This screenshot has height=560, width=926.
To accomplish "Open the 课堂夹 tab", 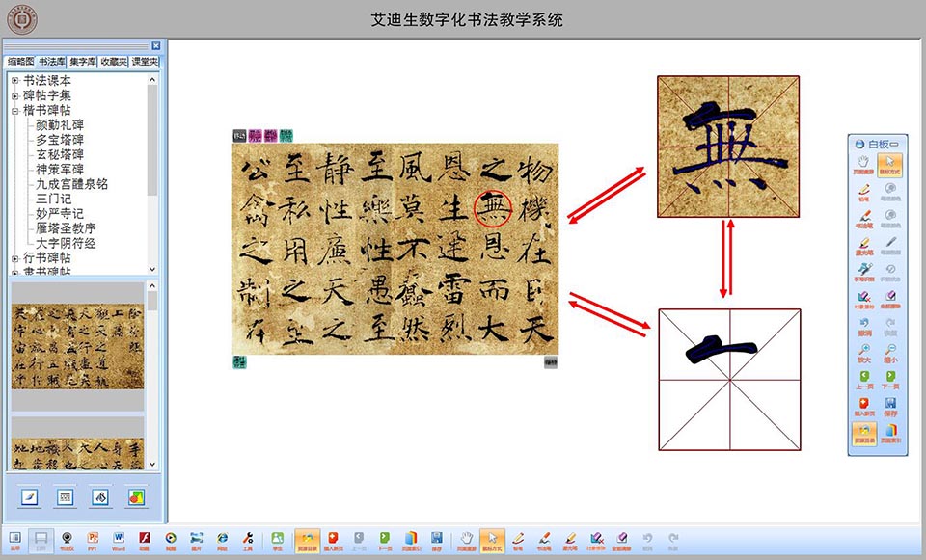I will tap(145, 62).
